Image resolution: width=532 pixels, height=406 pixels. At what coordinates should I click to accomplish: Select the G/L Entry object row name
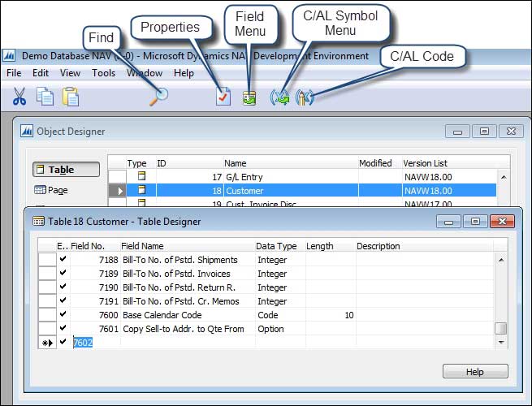[244, 177]
